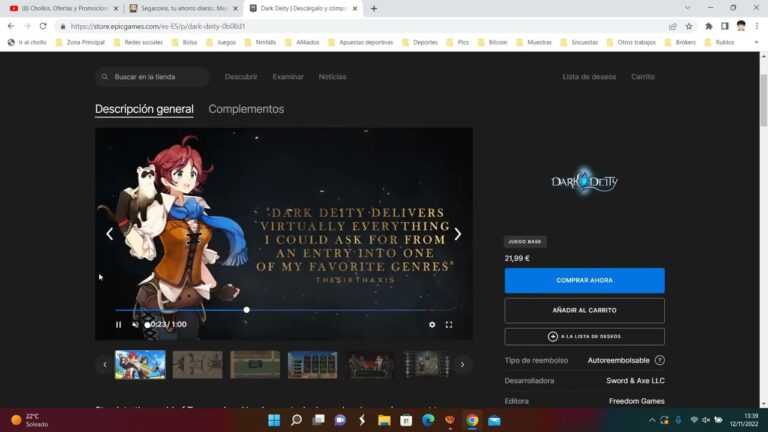
Task: Seek using the video progress bar
Action: coord(283,310)
